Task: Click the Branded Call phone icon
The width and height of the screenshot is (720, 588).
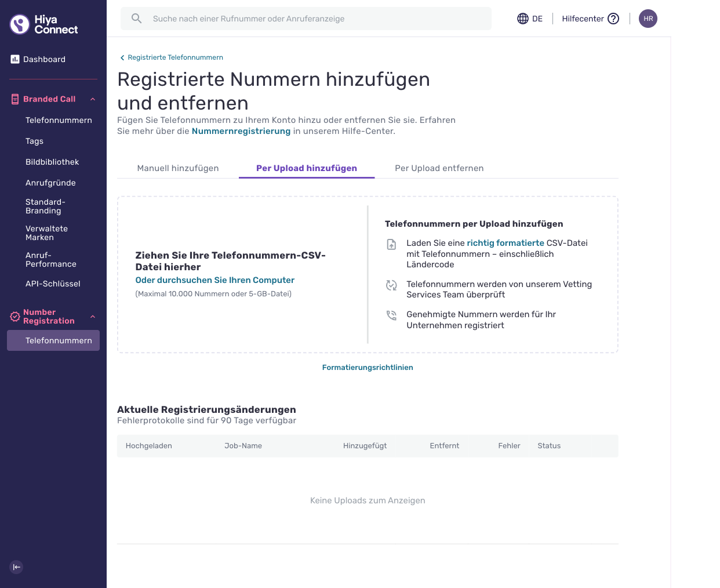Action: tap(15, 99)
